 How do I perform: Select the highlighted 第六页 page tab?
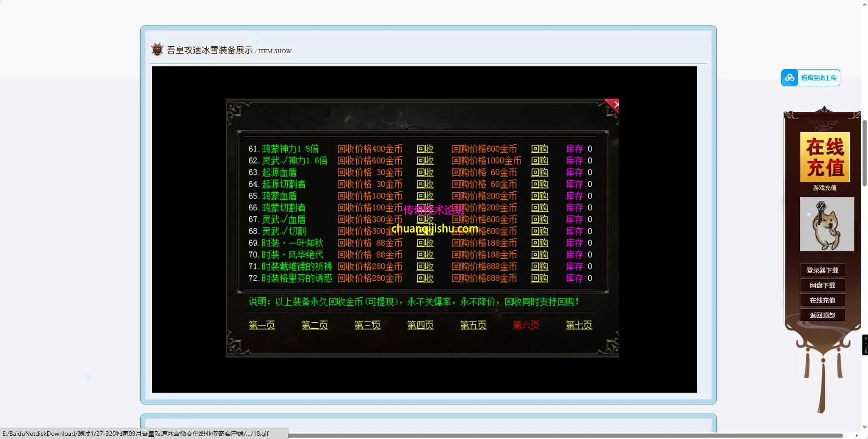click(526, 325)
